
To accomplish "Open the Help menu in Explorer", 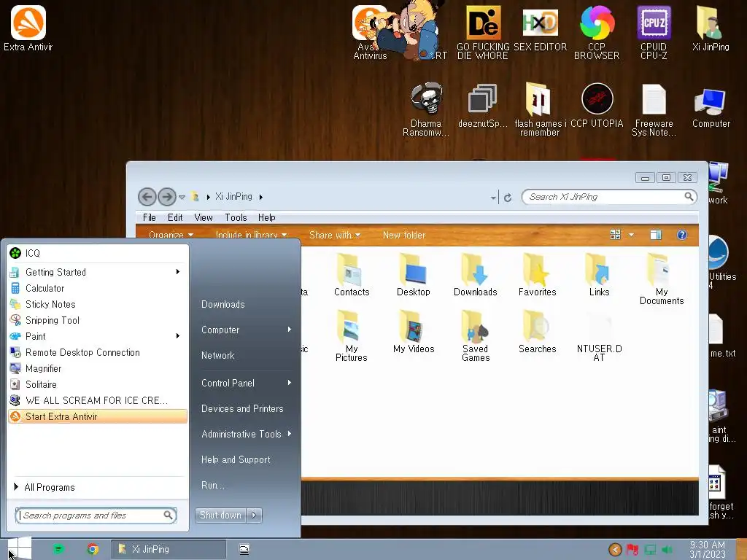I will (267, 217).
